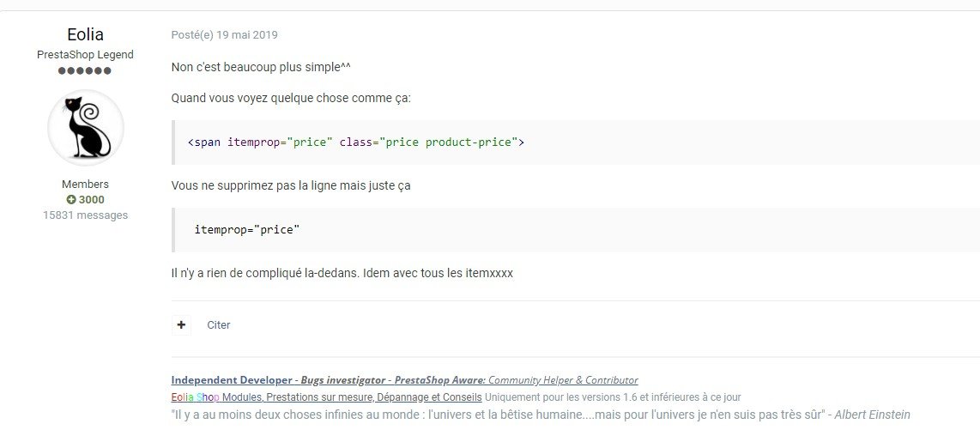980x436 pixels.
Task: Click the span itemprop code block
Action: click(x=355, y=142)
